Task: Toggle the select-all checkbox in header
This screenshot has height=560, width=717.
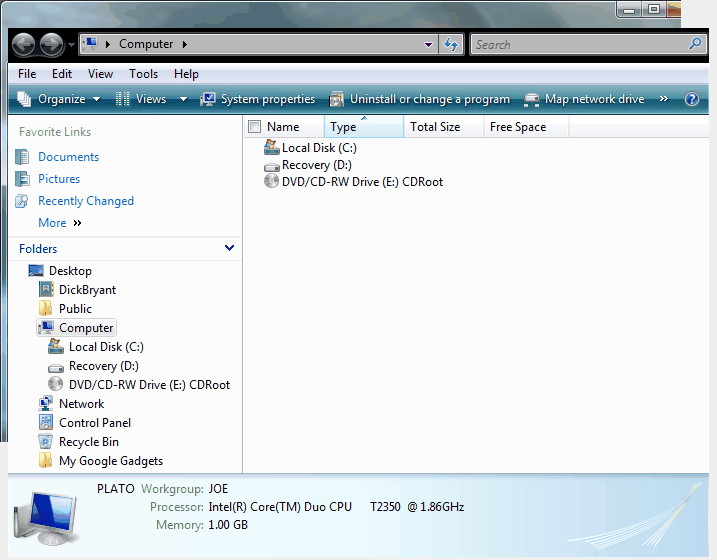Action: 254,127
